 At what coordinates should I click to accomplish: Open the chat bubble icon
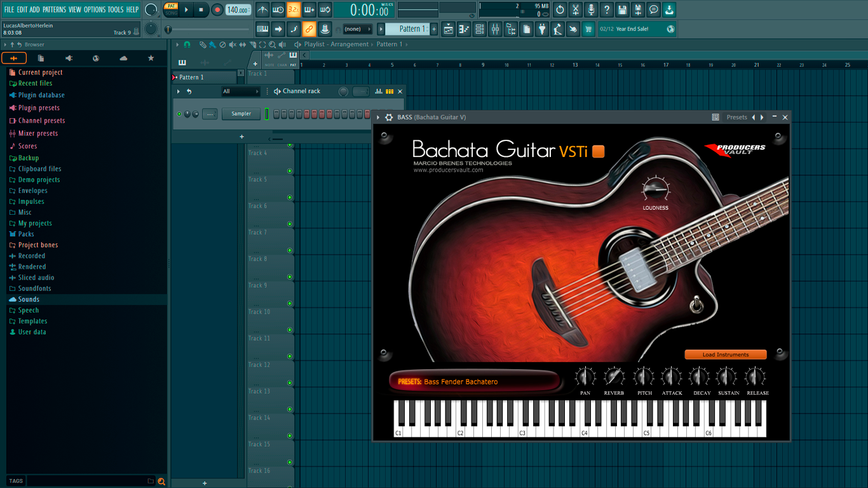click(x=653, y=10)
